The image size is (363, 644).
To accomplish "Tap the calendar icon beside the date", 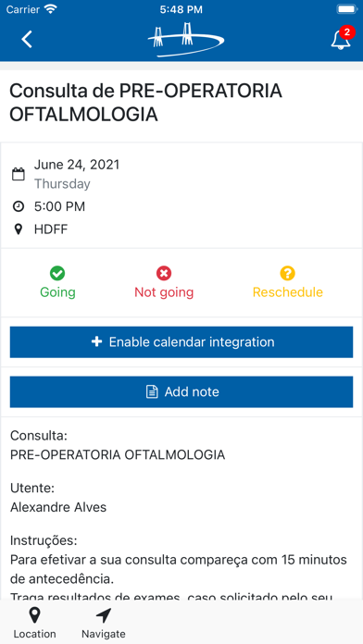I will [19, 174].
